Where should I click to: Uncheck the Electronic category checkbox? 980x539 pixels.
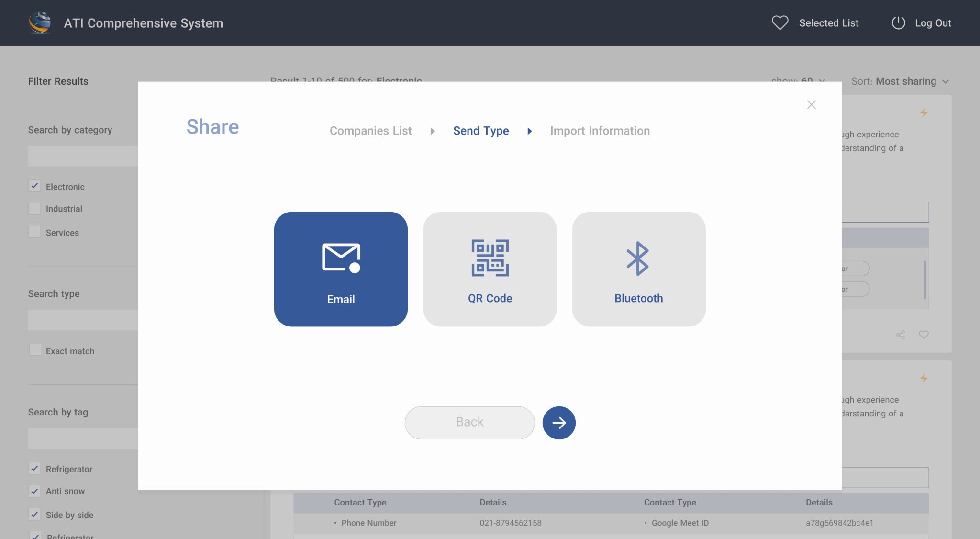[x=34, y=186]
